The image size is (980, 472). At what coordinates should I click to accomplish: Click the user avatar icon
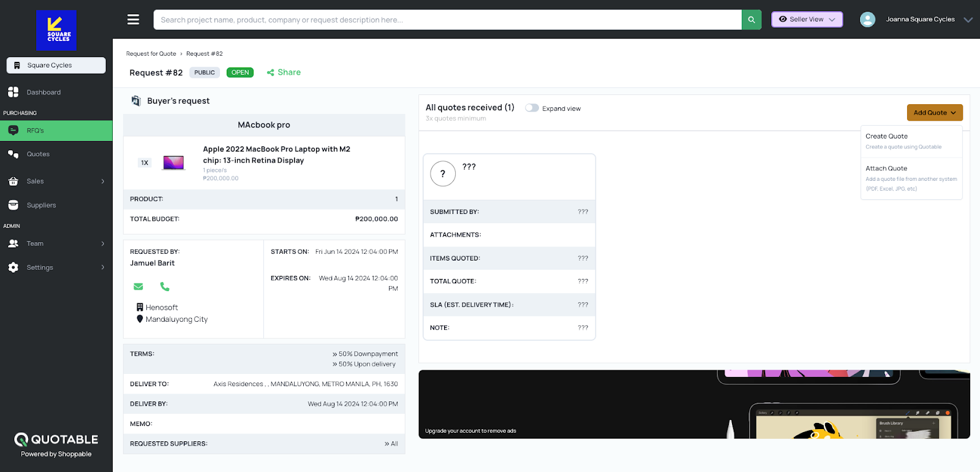867,20
